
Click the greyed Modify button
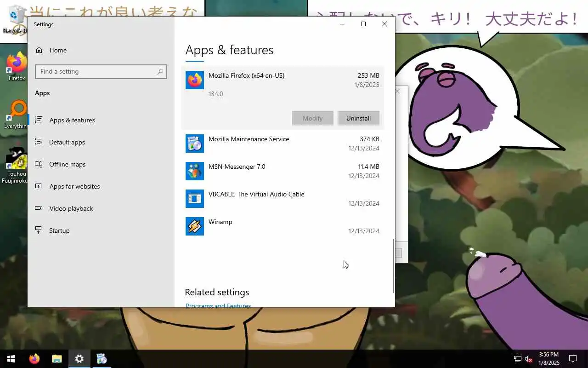pyautogui.click(x=312, y=118)
